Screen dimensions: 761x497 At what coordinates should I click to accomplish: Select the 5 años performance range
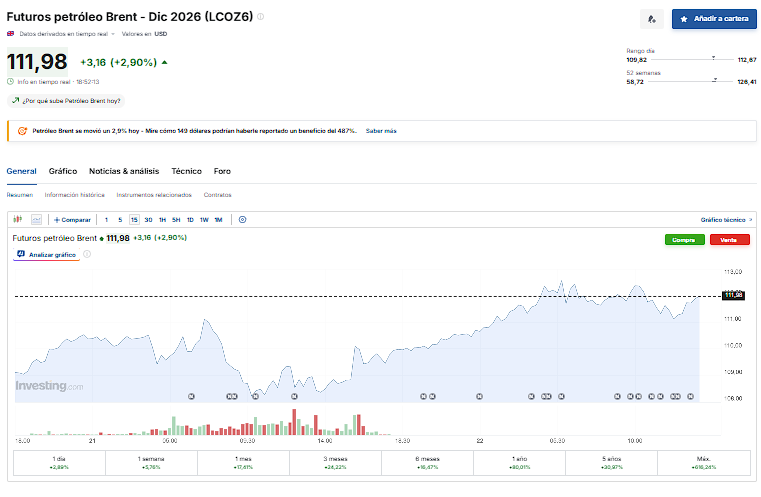tap(612, 463)
